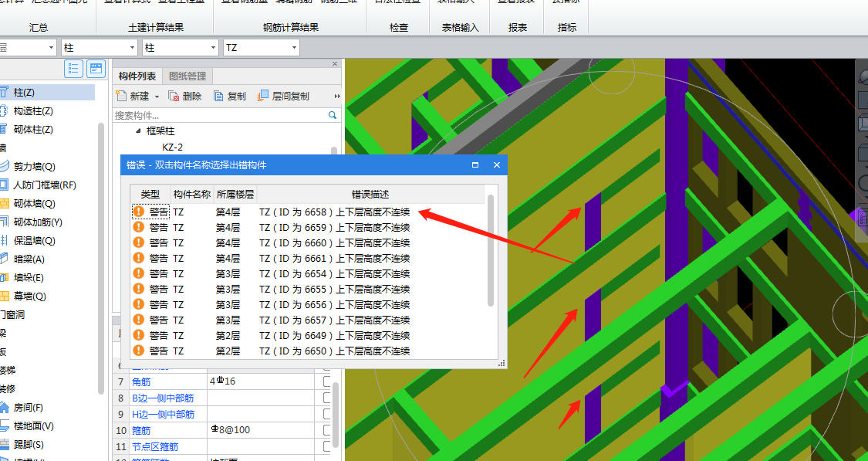Toggle the checkbox in 箍筋 row
The height and width of the screenshot is (461, 868).
point(326,429)
